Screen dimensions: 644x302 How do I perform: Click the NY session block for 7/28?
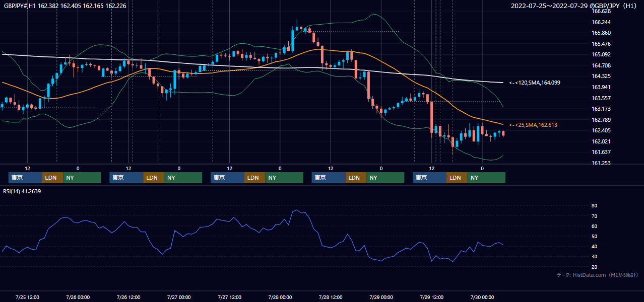point(385,178)
